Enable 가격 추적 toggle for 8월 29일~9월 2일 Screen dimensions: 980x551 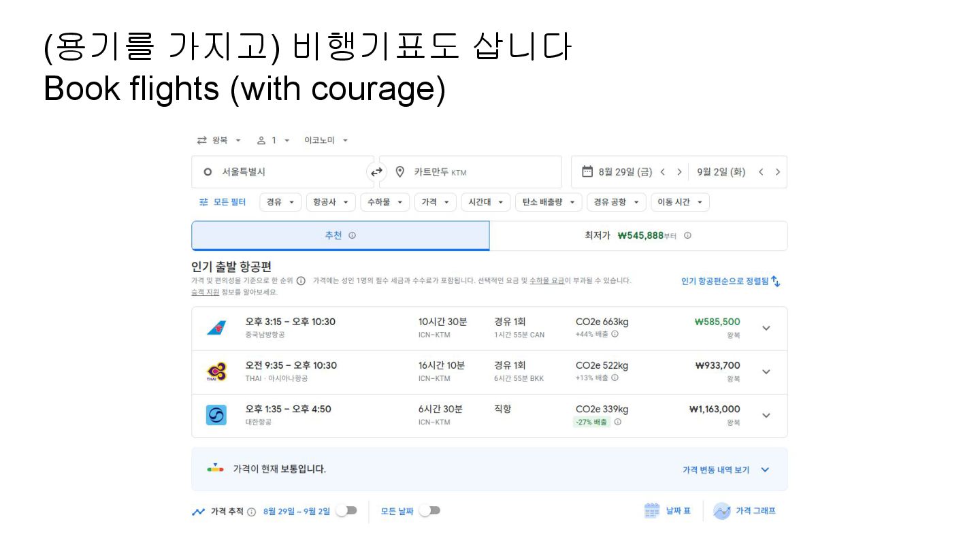click(346, 510)
